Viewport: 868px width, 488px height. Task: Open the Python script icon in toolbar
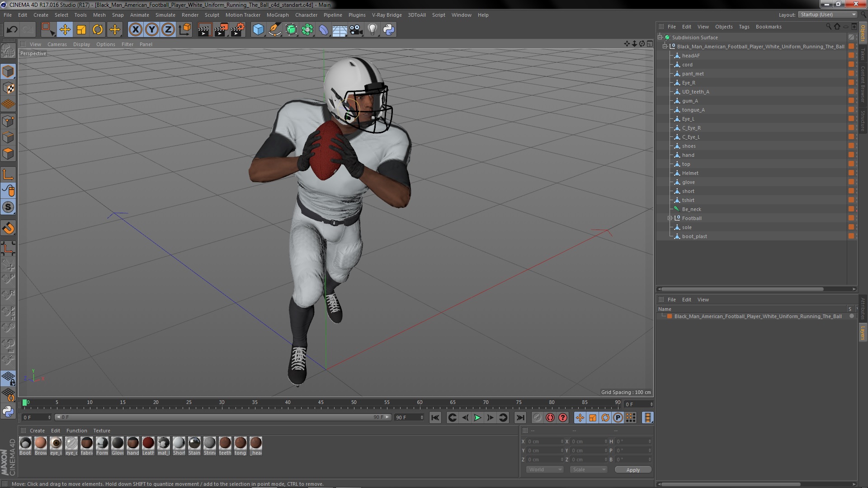pyautogui.click(x=388, y=30)
